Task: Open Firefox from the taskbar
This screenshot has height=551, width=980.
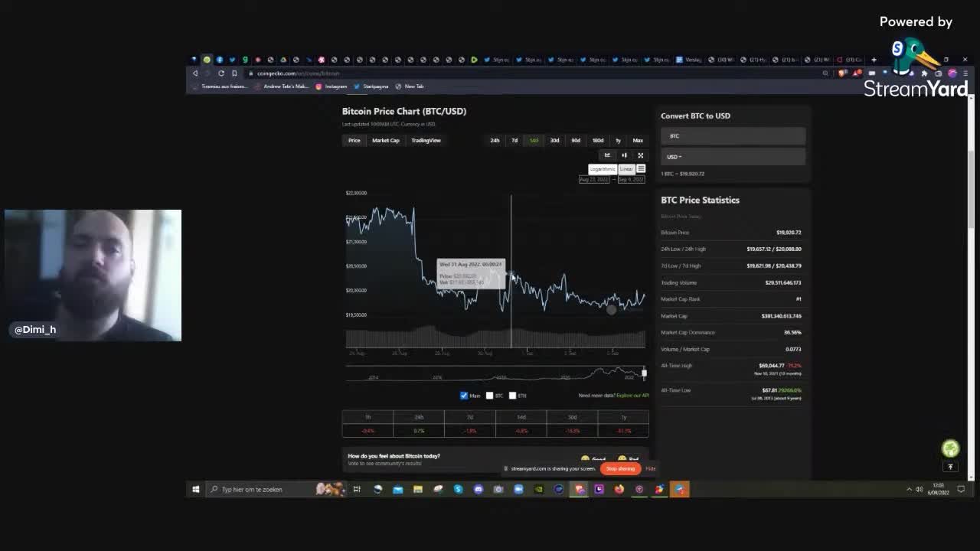Action: (619, 490)
